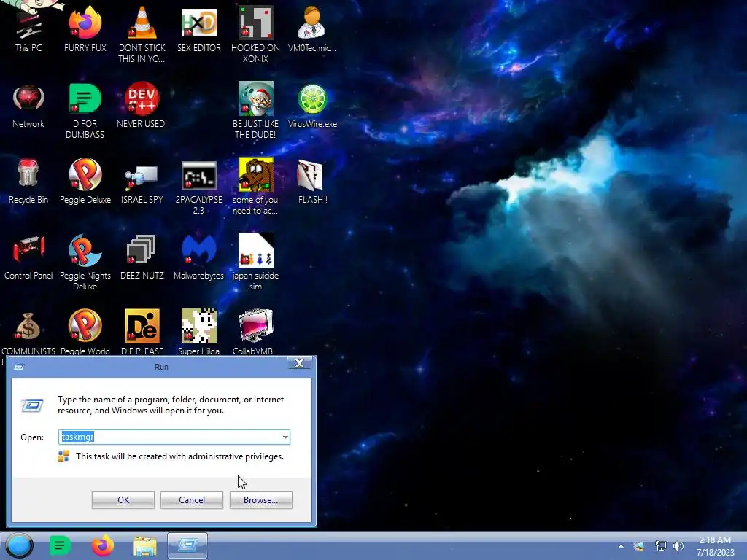The image size is (747, 560).
Task: Show hidden tray icons arrow
Action: (621, 546)
